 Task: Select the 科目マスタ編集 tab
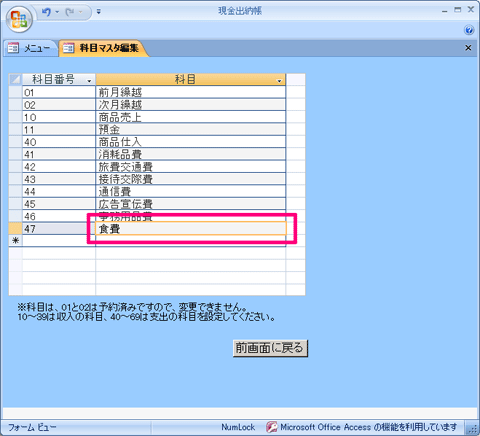pos(104,48)
